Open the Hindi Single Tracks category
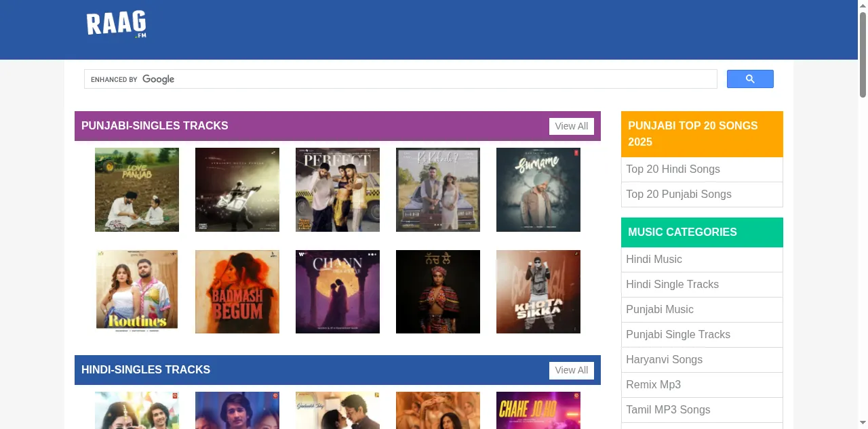868x429 pixels. click(672, 285)
